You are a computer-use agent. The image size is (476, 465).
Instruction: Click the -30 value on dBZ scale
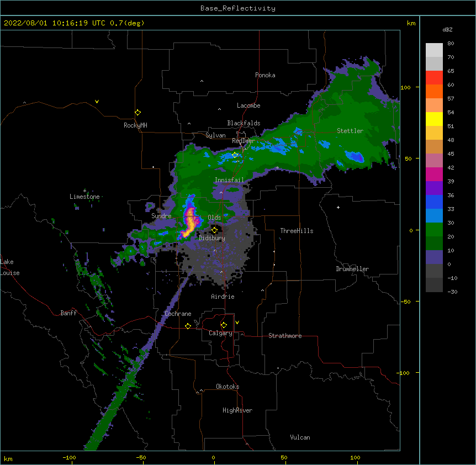pos(452,292)
